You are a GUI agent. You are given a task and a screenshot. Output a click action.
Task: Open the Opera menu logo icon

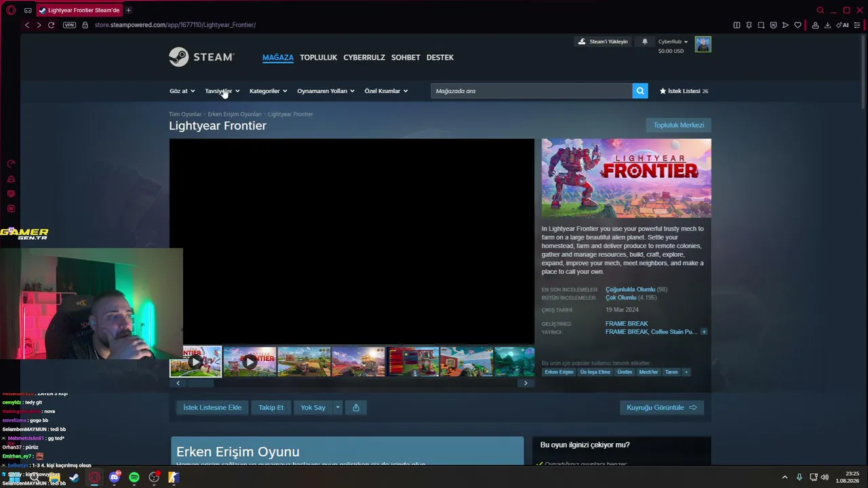11,10
